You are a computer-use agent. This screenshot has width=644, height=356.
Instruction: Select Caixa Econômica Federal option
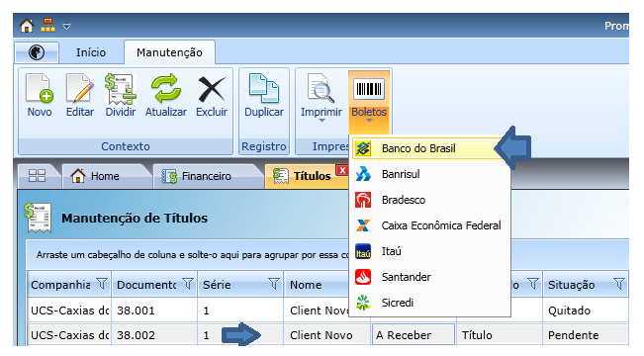[429, 225]
